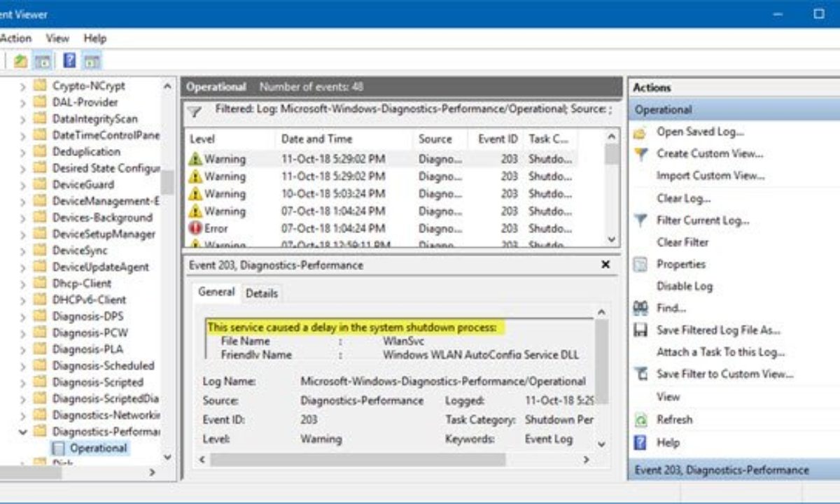Viewport: 840px width, 504px height.
Task: Click the blue Help toolbar icon
Action: [x=69, y=61]
